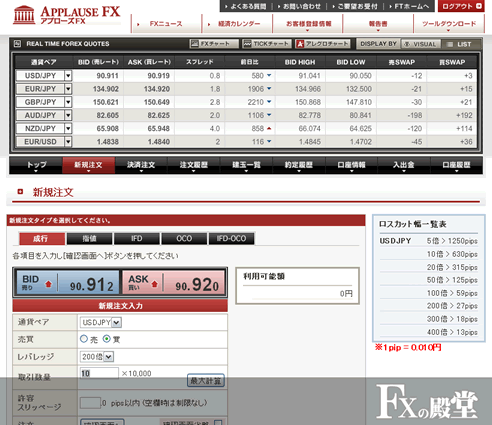This screenshot has width=492, height=425.
Task: Click the quotes panel icon beside REAL TIME FOREX QUOTES
Action: (18, 44)
